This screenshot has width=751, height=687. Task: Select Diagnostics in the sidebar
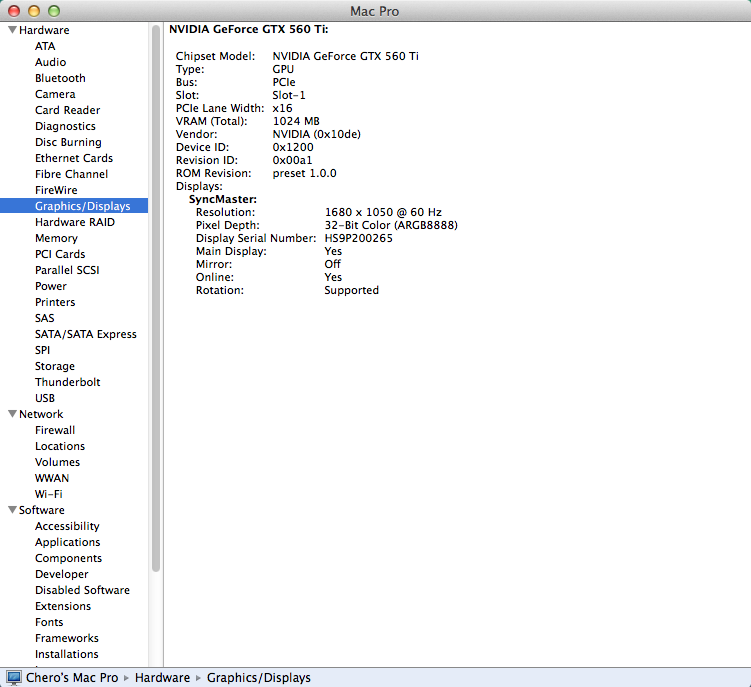pos(65,126)
